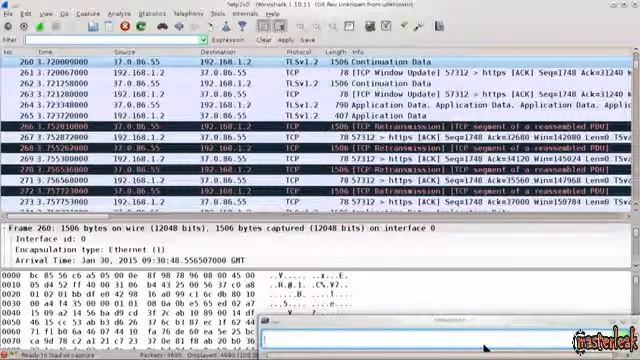Toggle auto scroll during live capture

tap(280, 27)
